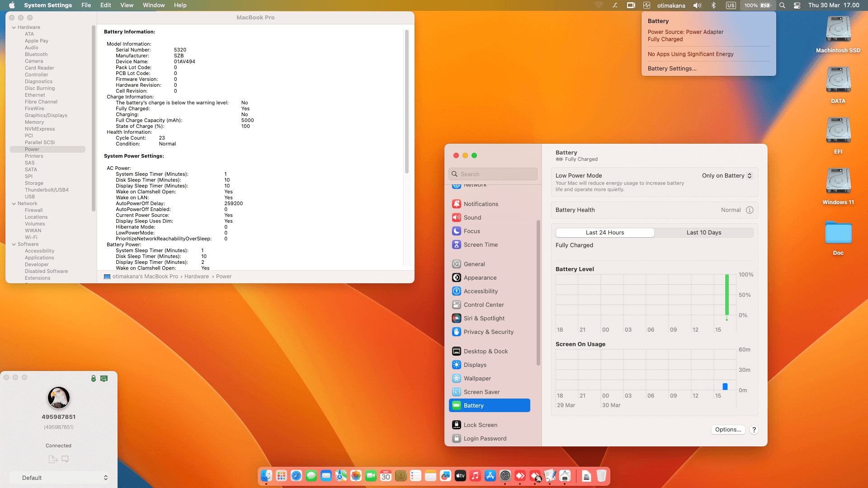Switch to the Last 10 Days tab
The height and width of the screenshot is (488, 868).
click(703, 232)
